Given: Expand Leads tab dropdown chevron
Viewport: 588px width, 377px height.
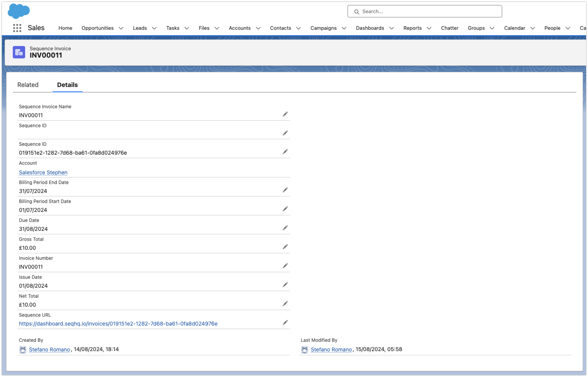Looking at the screenshot, I should pos(154,28).
